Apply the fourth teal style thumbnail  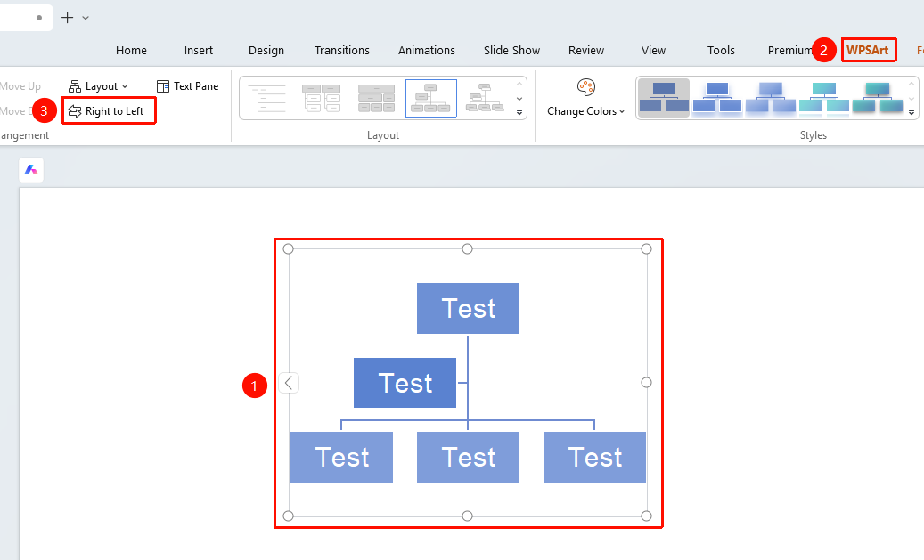tap(824, 98)
